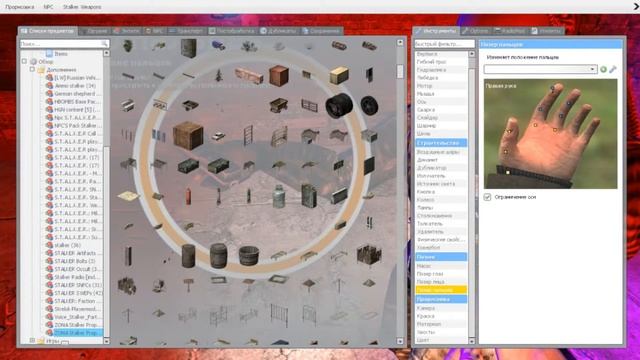Open the finger poser preset dropdown
This screenshot has height=360, width=640.
coord(541,69)
